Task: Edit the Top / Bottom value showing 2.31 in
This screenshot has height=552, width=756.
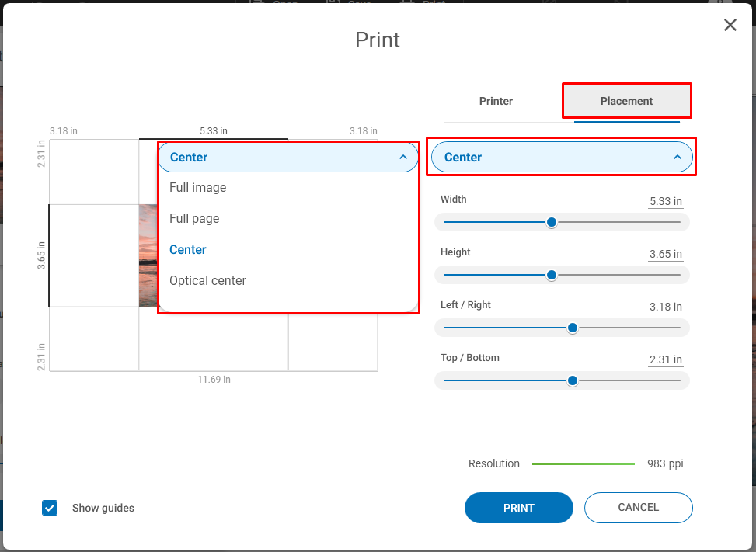Action: [x=665, y=359]
